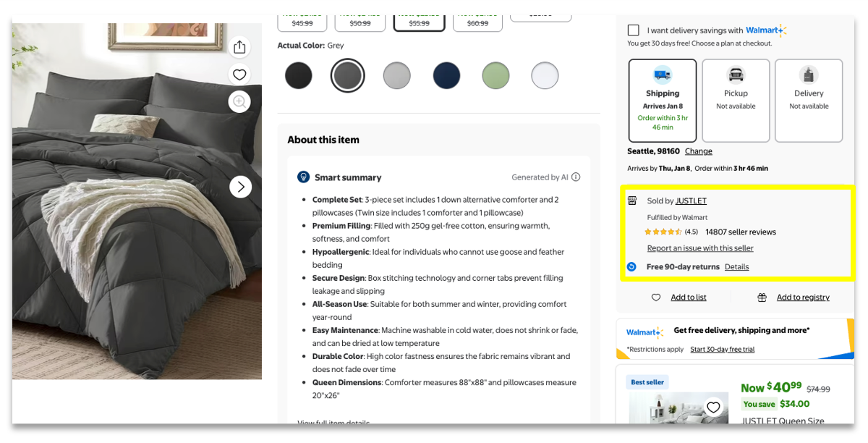Check the Walmart+ delivery savings checkbox
Screen dimensions: 868x443
pyautogui.click(x=634, y=30)
